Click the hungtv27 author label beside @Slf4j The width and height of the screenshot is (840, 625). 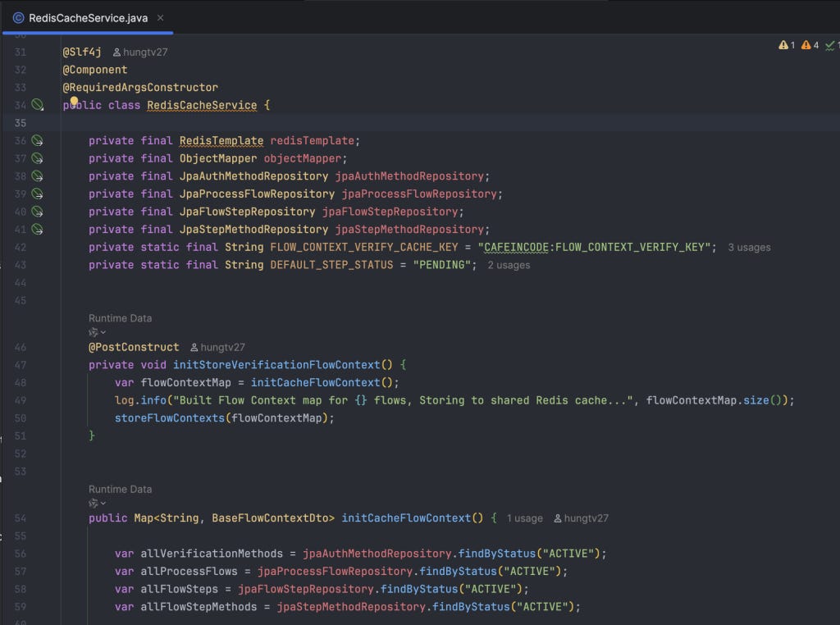point(140,52)
